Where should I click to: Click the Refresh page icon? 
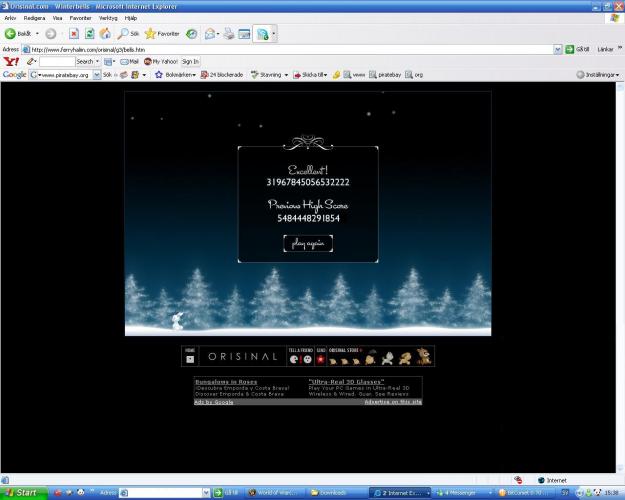(x=89, y=33)
